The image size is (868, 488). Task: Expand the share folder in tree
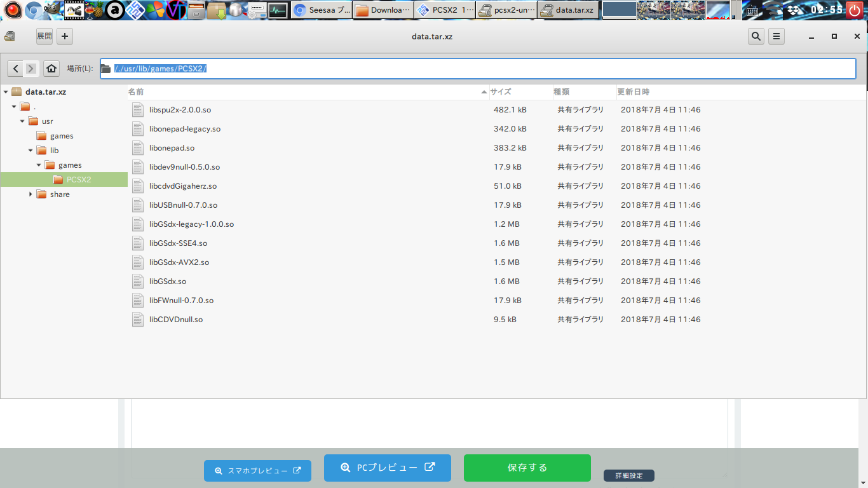click(31, 194)
